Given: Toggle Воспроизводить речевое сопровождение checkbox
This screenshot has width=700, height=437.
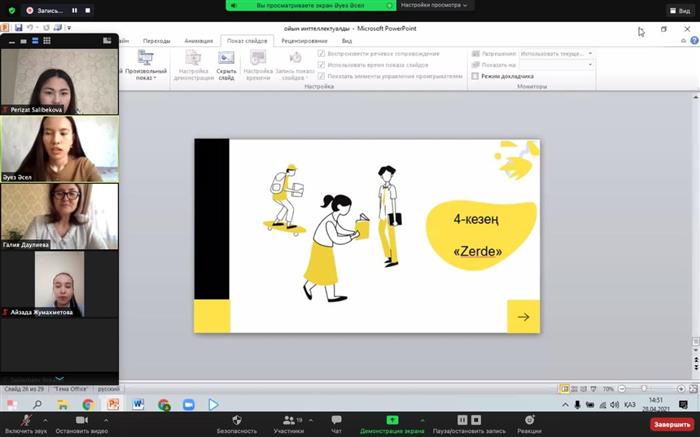Looking at the screenshot, I should 321,53.
